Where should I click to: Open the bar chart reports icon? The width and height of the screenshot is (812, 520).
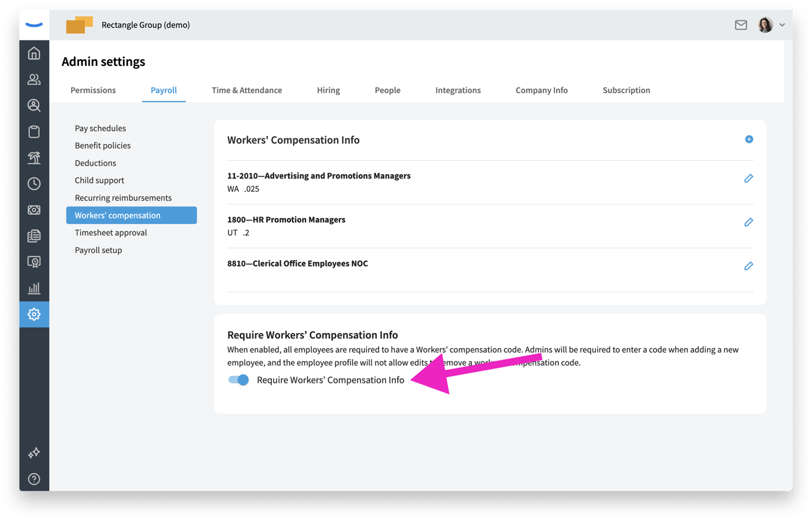pyautogui.click(x=34, y=288)
